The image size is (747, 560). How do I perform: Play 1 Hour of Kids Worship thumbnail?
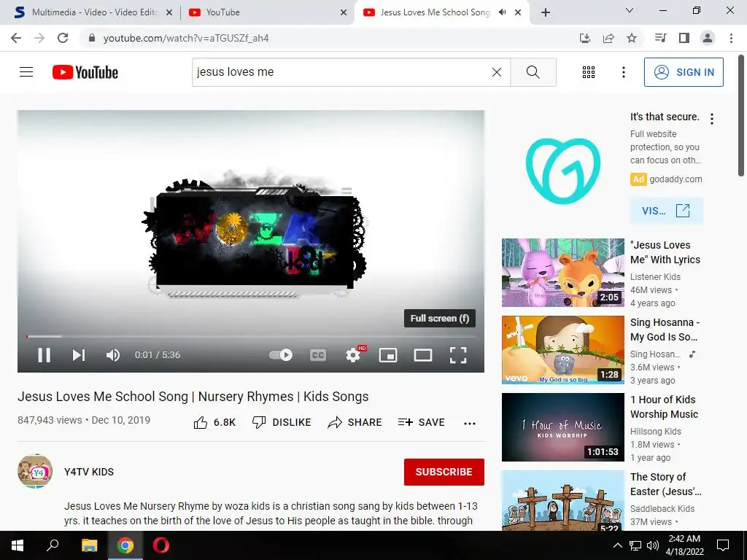[562, 427]
